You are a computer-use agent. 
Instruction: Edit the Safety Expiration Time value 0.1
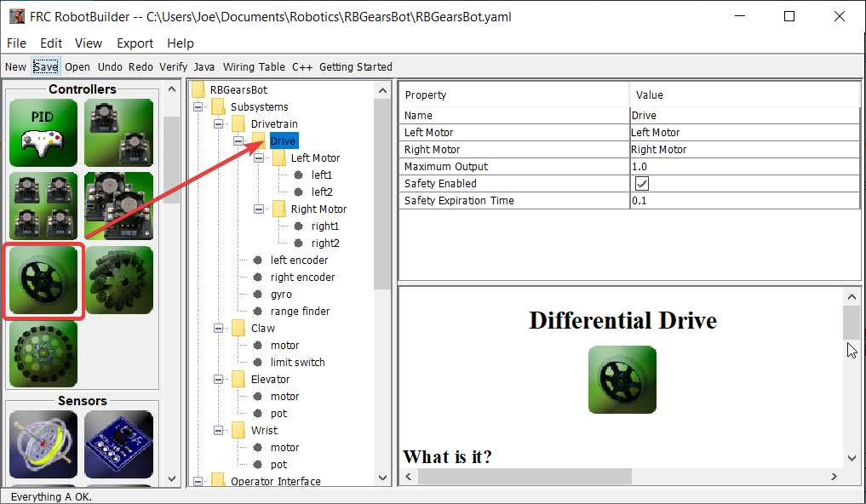tap(744, 200)
